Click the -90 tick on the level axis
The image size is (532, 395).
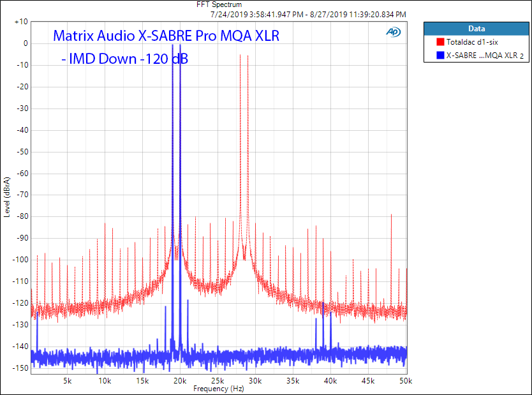click(22, 238)
